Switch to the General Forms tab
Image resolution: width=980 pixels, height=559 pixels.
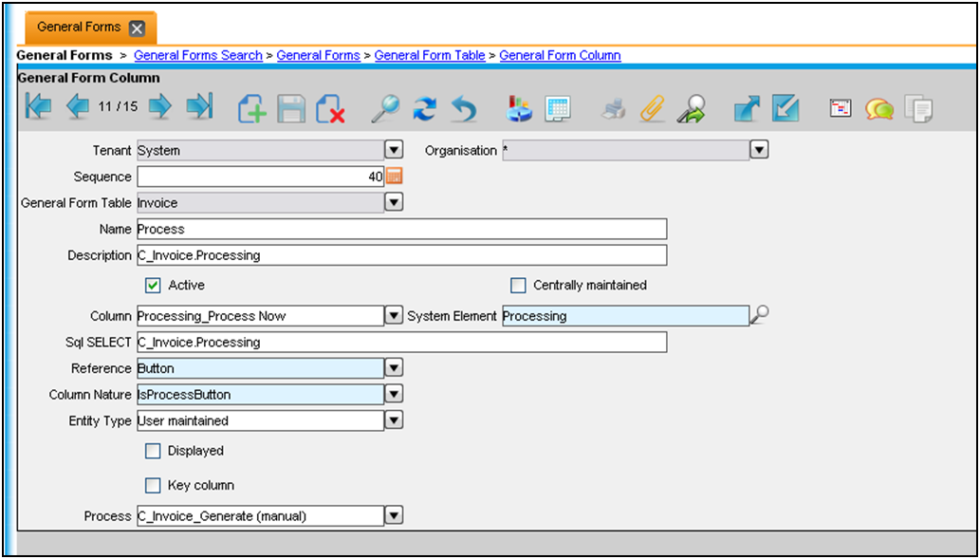coord(79,28)
